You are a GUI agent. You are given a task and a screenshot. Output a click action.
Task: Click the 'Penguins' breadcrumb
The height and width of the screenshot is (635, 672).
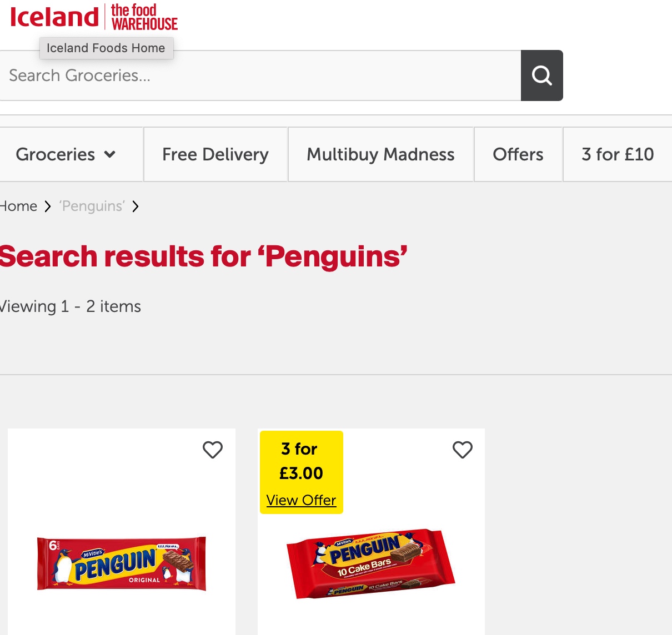coord(92,206)
